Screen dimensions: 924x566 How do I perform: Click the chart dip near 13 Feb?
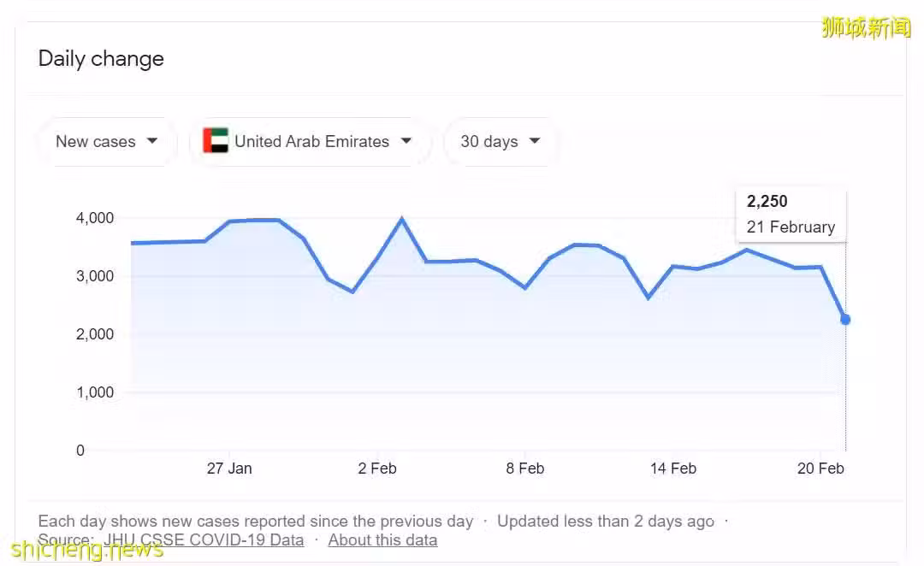pyautogui.click(x=649, y=298)
